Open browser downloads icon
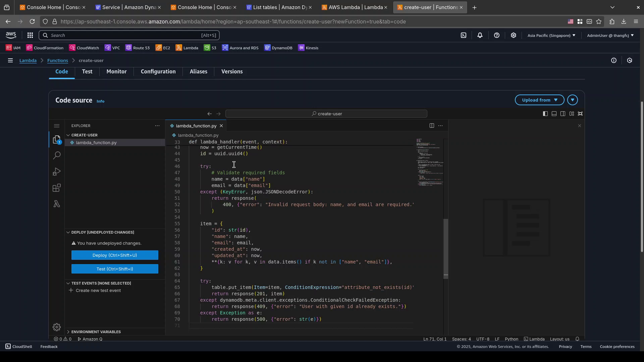Screen dimensions: 644x362 click(x=624, y=22)
